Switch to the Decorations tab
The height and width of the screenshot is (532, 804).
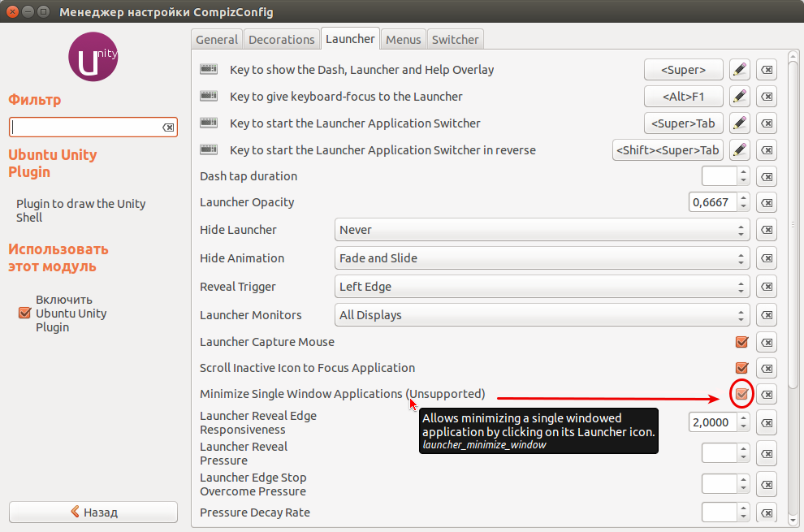click(281, 39)
